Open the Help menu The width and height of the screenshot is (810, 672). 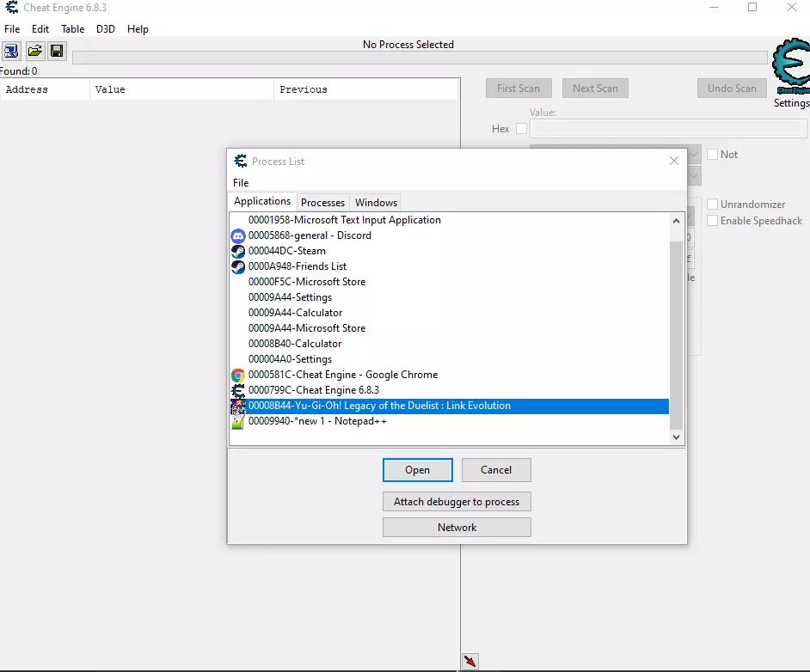pos(138,29)
